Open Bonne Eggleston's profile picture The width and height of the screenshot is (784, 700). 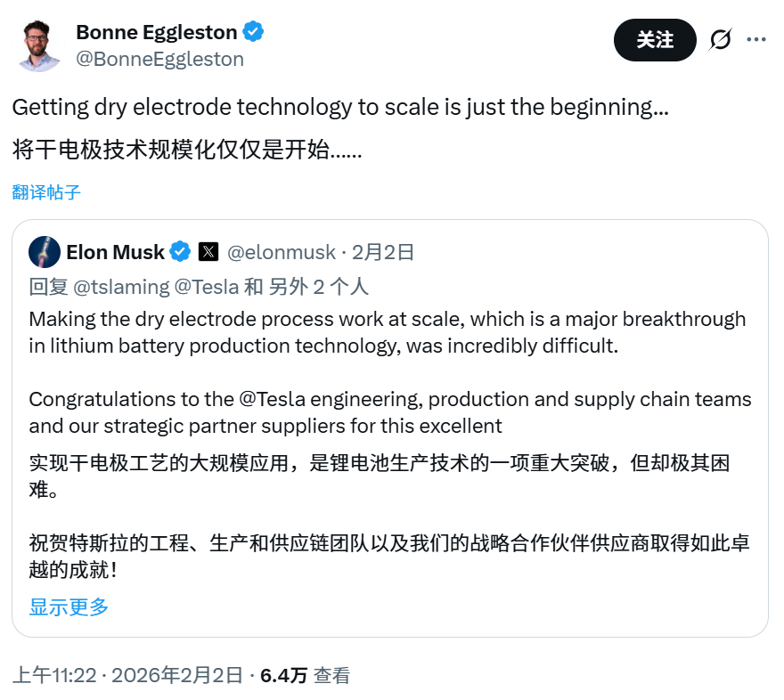click(x=39, y=45)
